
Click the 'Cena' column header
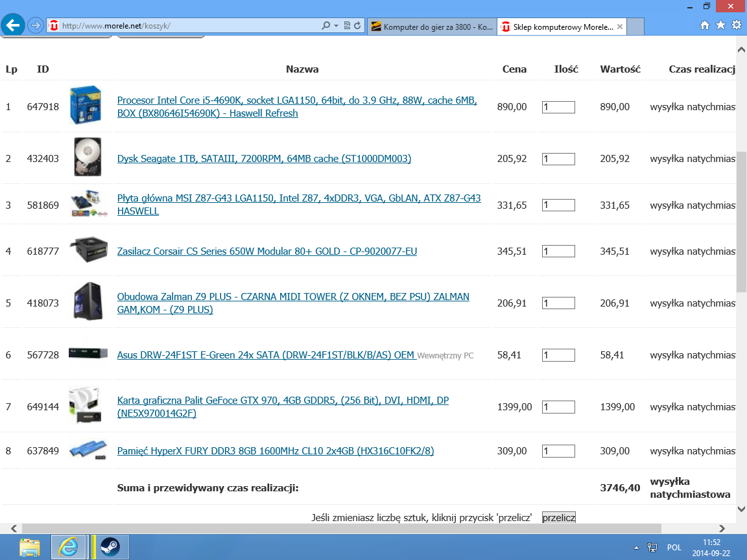click(x=514, y=69)
